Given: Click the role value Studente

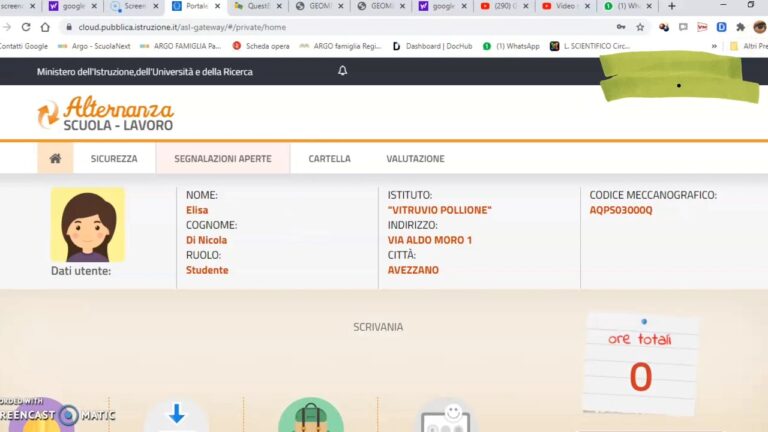Looking at the screenshot, I should [207, 270].
